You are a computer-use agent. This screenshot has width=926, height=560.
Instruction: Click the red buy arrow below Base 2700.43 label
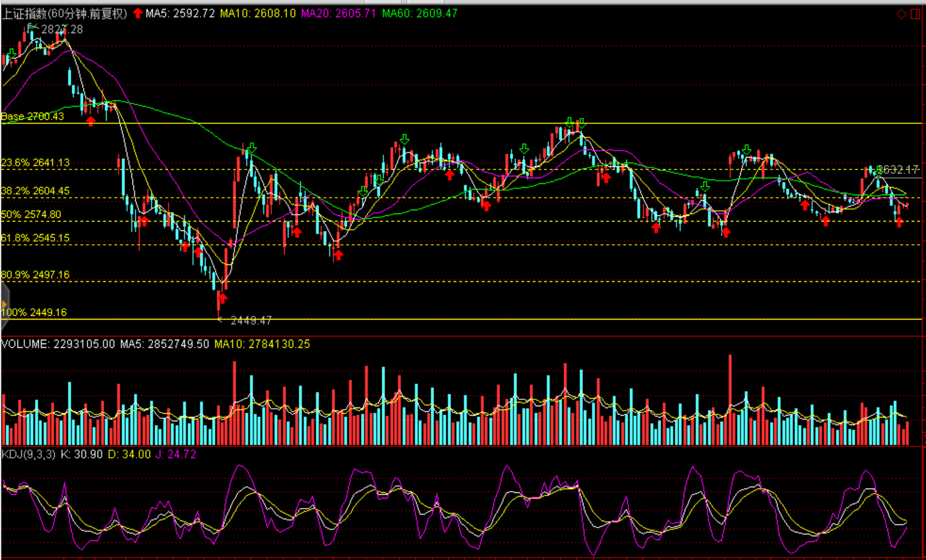coord(91,121)
